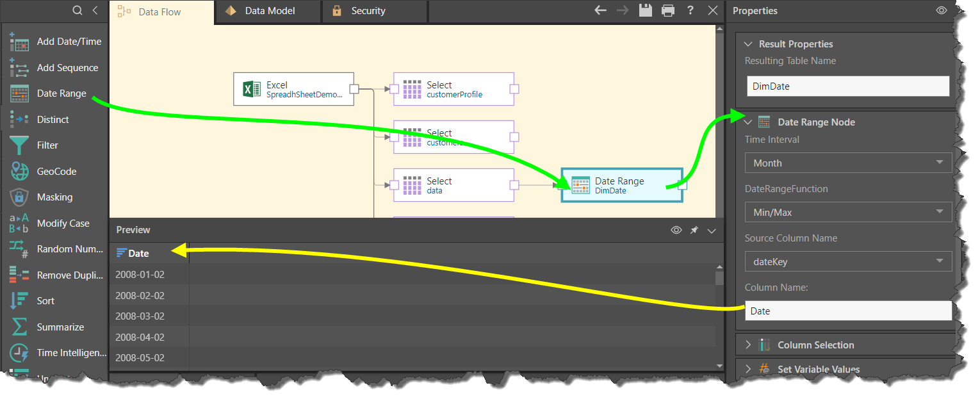Open the DateRangeFunction Min/Max dropdown
Viewport: 980px width, 399px height.
[x=848, y=212]
